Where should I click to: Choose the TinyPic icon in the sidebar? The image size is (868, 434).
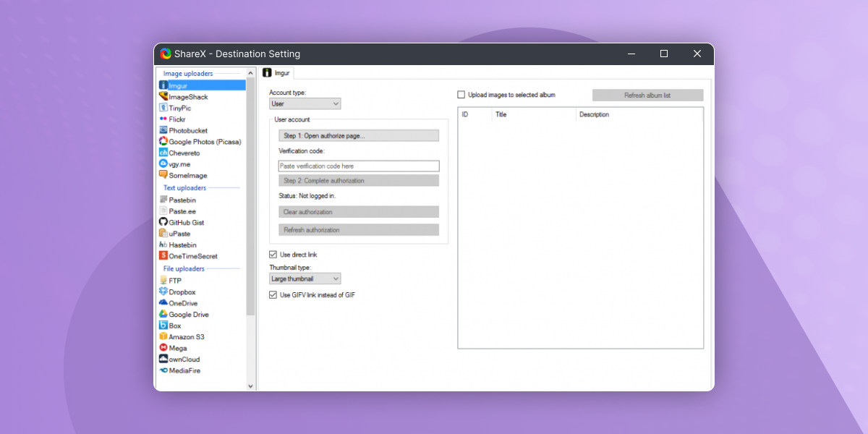tap(163, 108)
